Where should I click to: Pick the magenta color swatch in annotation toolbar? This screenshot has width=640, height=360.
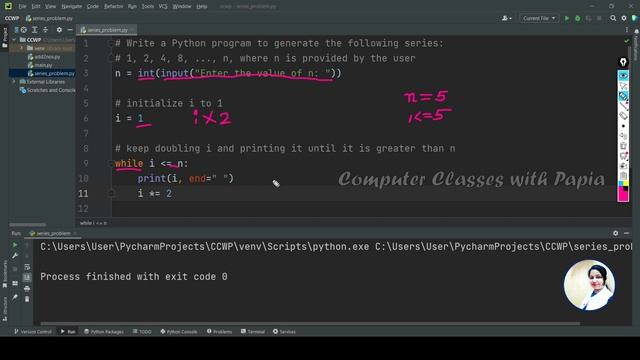pyautogui.click(x=623, y=196)
